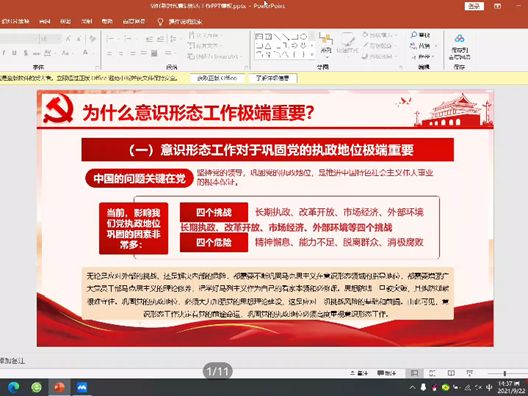
Task: Open the Text Direction dropdown
Action: (x=206, y=35)
